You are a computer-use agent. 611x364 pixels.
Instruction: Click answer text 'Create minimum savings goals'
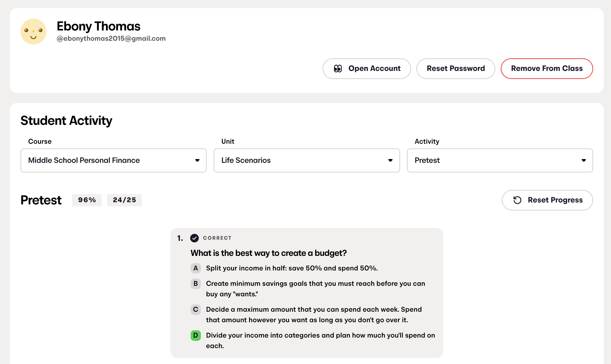pos(315,289)
